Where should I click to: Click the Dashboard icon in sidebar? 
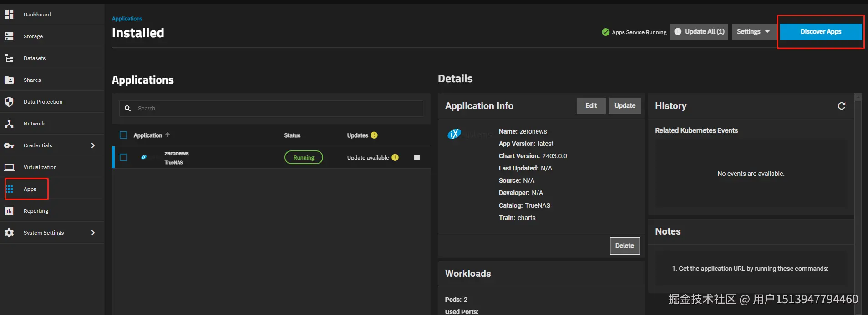click(x=9, y=15)
